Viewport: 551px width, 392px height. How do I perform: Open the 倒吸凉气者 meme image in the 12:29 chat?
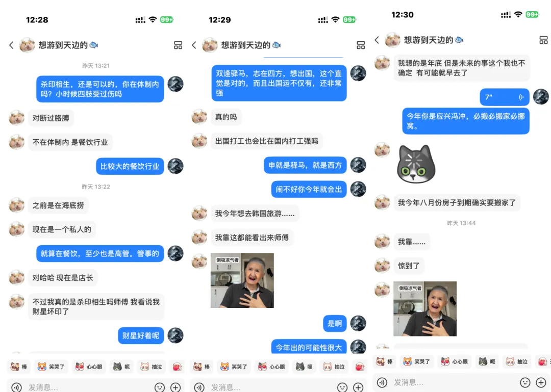pos(242,280)
